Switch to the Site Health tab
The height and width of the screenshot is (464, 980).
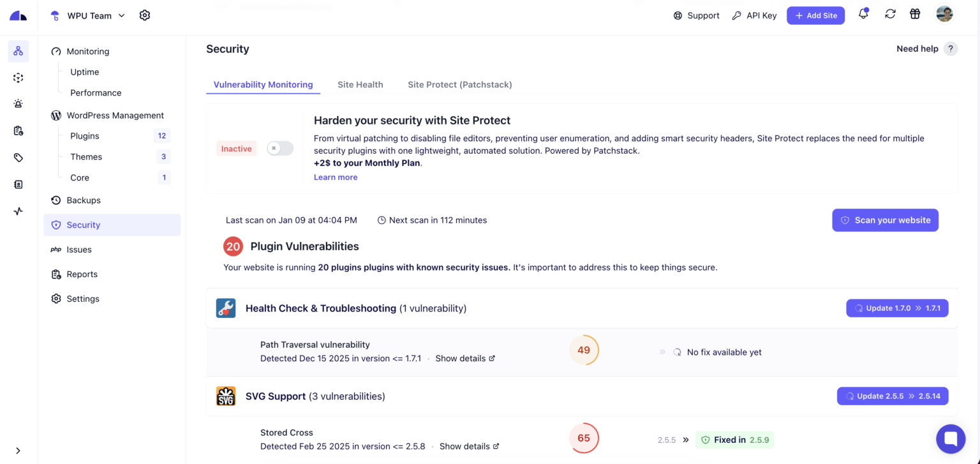click(x=360, y=84)
